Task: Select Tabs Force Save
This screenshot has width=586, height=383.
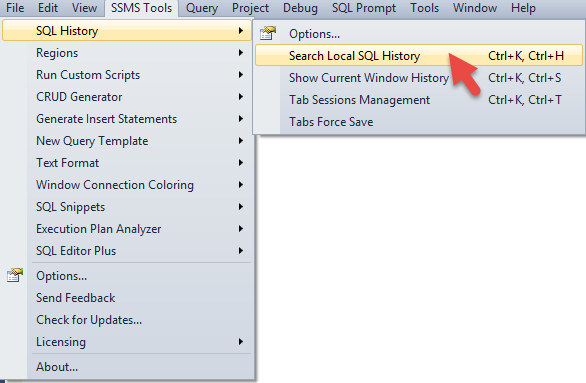Action: pos(419,122)
